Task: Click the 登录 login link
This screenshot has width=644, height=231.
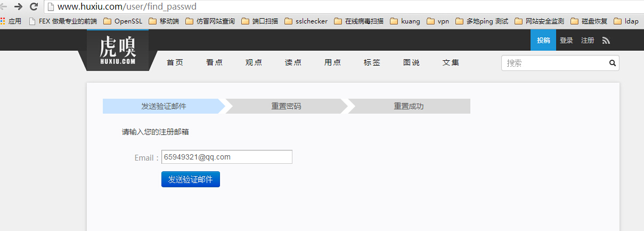Action: pos(566,41)
